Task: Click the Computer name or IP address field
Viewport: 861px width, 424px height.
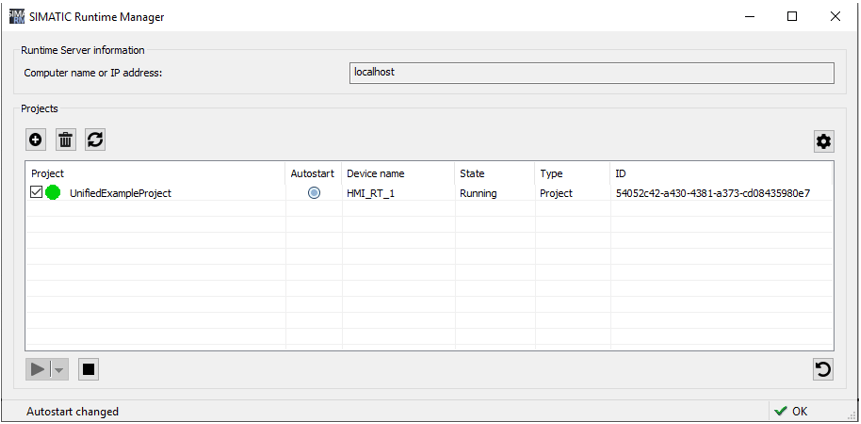Action: click(591, 73)
